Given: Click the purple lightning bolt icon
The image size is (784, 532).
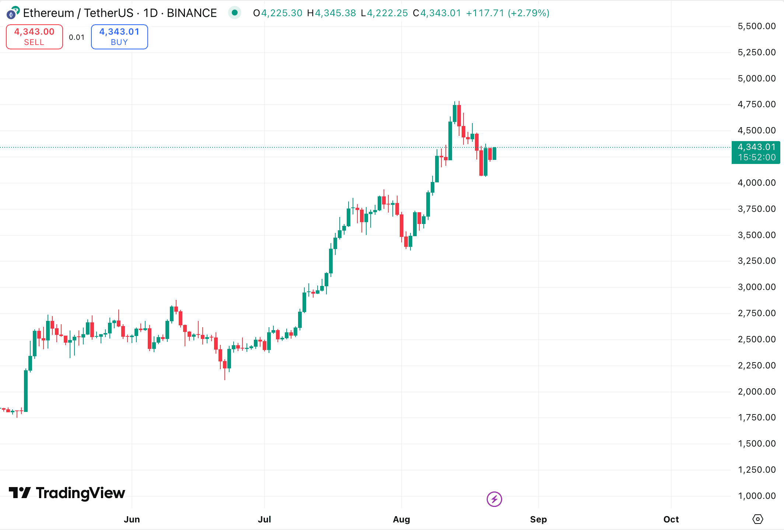Looking at the screenshot, I should pyautogui.click(x=494, y=499).
